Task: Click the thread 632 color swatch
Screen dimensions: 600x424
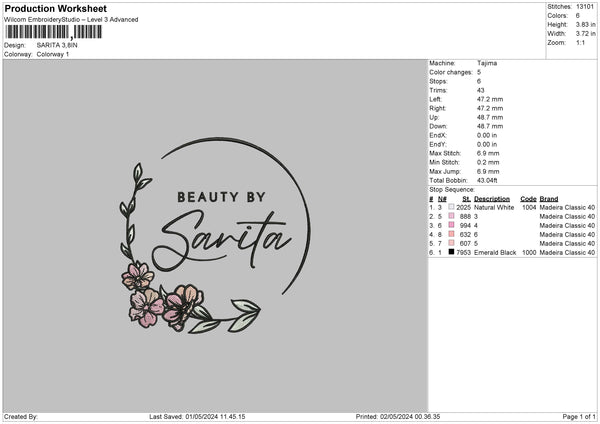Action: point(451,234)
